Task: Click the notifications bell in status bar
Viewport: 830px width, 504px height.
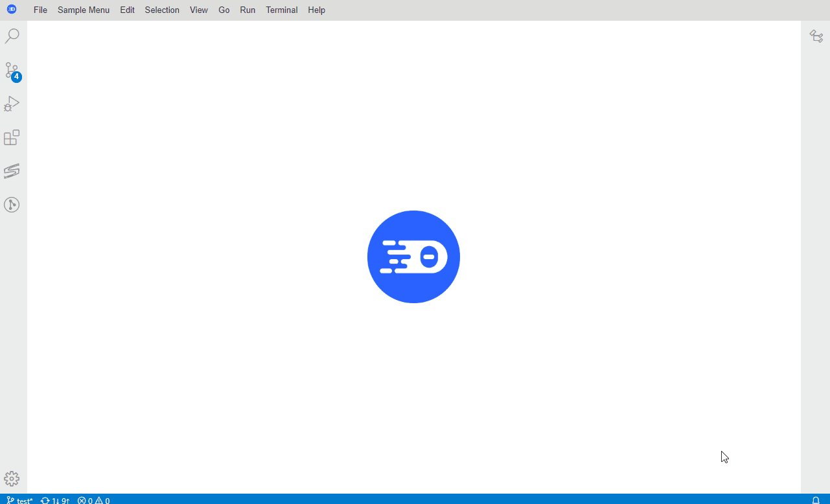Action: (816, 500)
